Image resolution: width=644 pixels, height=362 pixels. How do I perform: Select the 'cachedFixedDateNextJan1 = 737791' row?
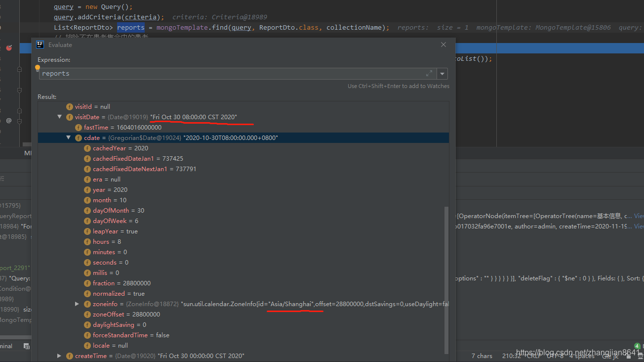(x=243, y=169)
